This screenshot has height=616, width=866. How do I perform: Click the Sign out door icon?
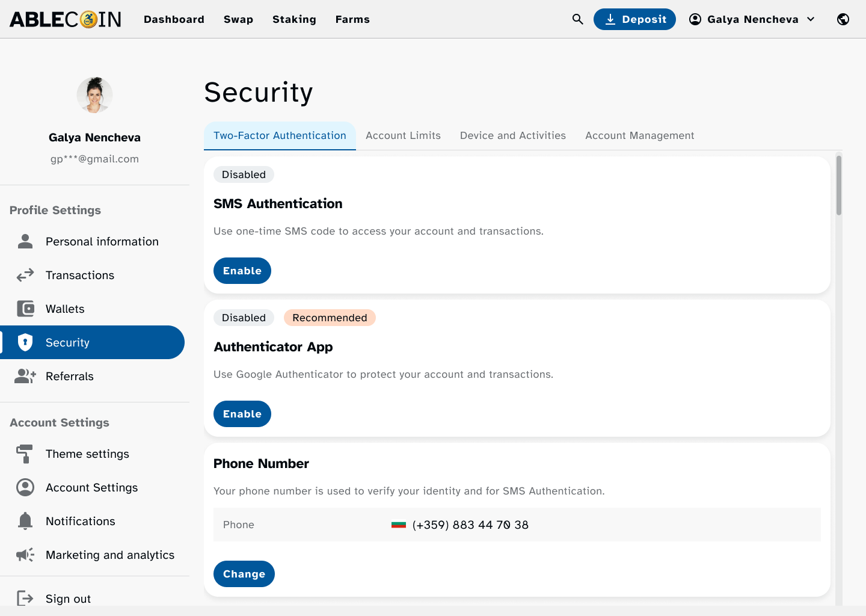pyautogui.click(x=25, y=598)
